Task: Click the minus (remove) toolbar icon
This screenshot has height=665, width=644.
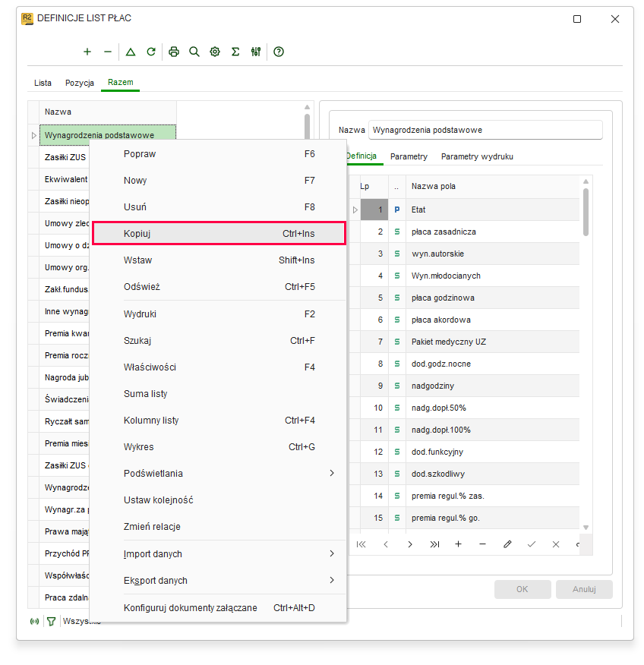Action: coord(108,52)
